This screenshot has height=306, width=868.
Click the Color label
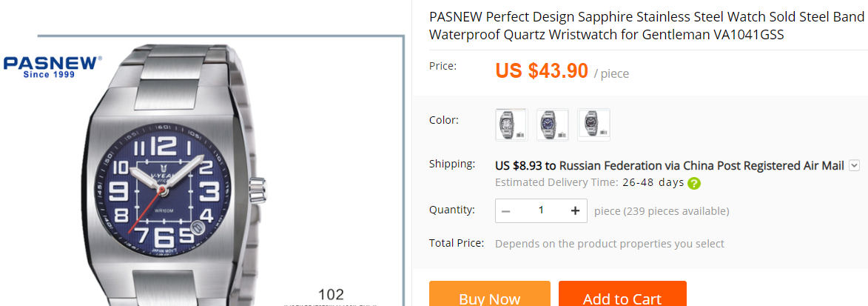pos(444,120)
